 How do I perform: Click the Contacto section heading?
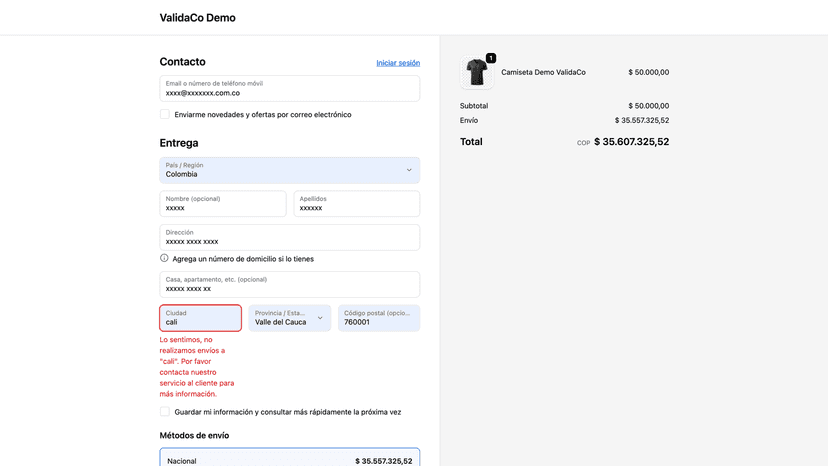pyautogui.click(x=182, y=62)
